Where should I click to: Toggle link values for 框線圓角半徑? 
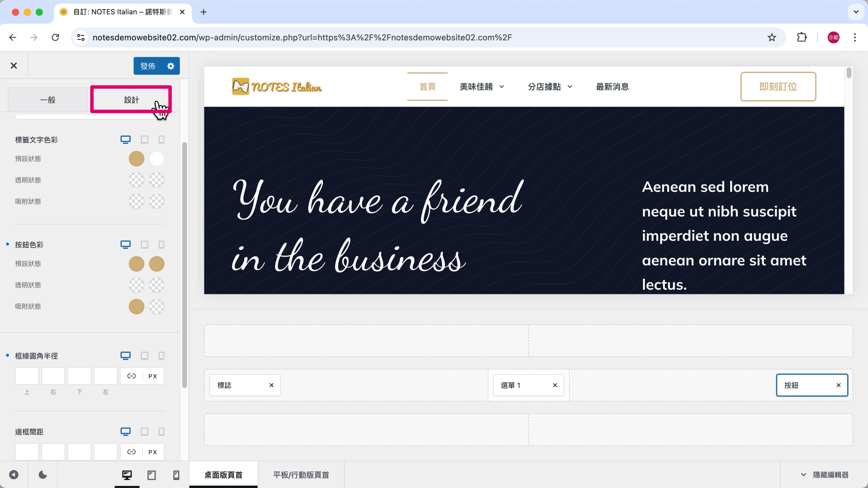click(131, 376)
